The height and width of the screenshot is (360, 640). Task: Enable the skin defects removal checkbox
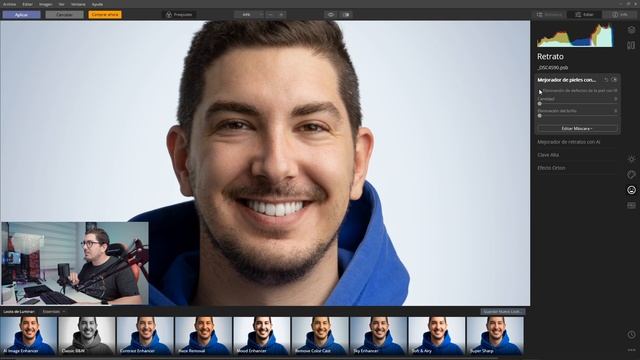(x=540, y=91)
